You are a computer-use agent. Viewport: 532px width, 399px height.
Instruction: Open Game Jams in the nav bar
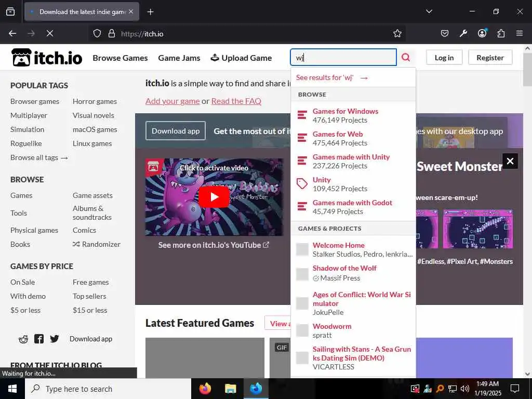[x=179, y=58]
